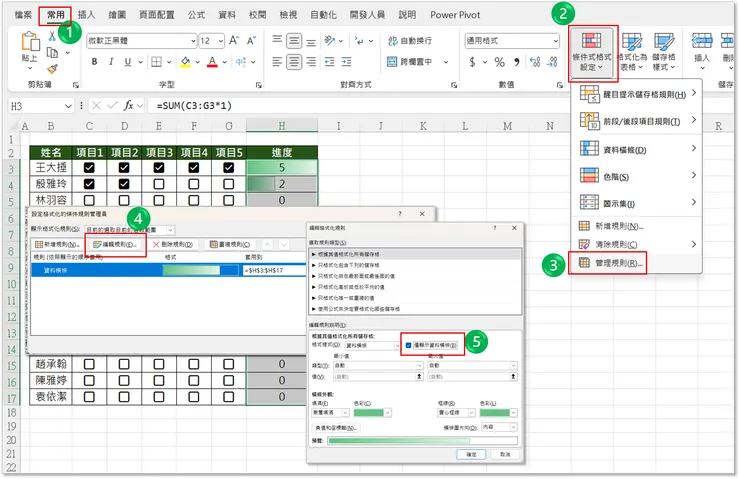
Task: Open the 格式樣式 dropdown showing 資料橫條
Action: pos(397,346)
